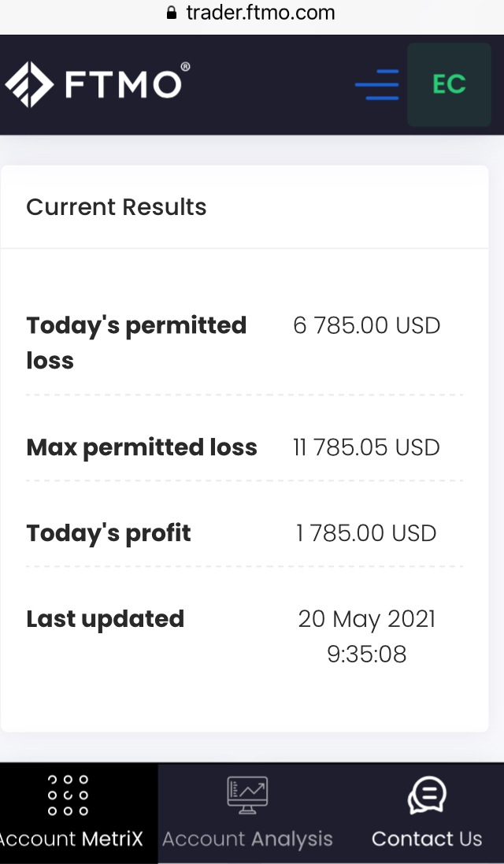The height and width of the screenshot is (864, 504).
Task: Click the 20 May 2021 timestamp
Action: tap(367, 619)
